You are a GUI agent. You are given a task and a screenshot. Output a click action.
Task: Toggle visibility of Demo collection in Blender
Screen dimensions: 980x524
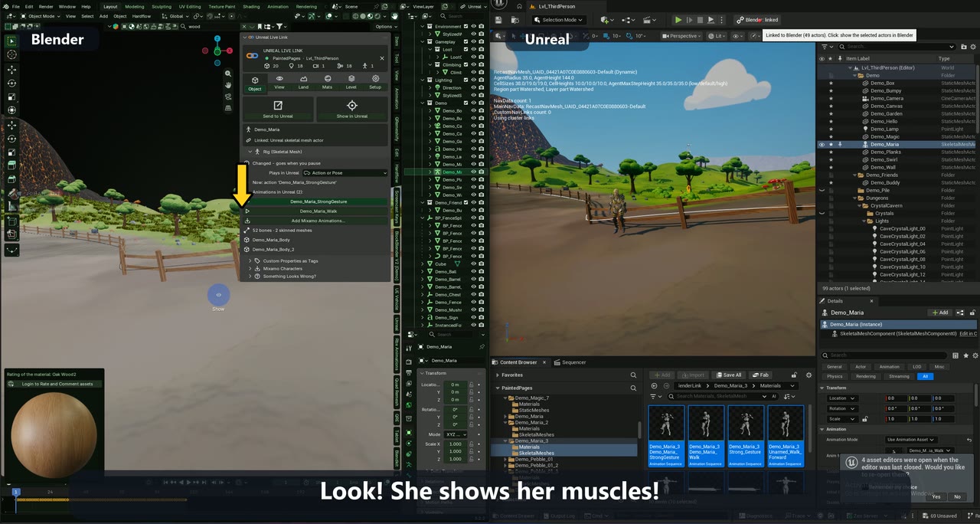[x=473, y=103]
